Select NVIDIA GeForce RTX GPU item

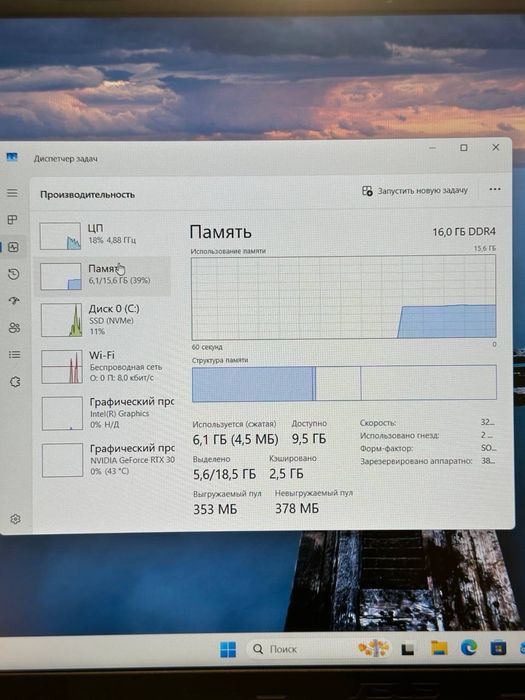[107, 459]
